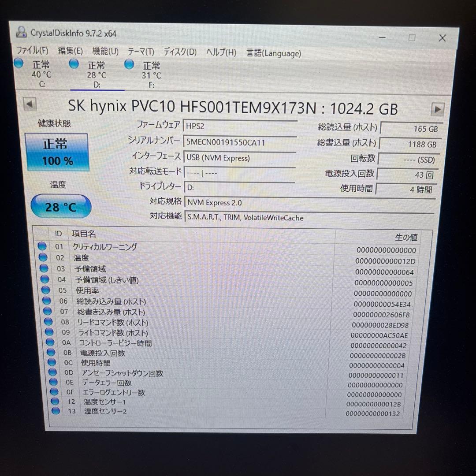The width and height of the screenshot is (476, 476).
Task: Click status icon for row 0D アンセーフシャットダウン回数
Action: point(52,372)
